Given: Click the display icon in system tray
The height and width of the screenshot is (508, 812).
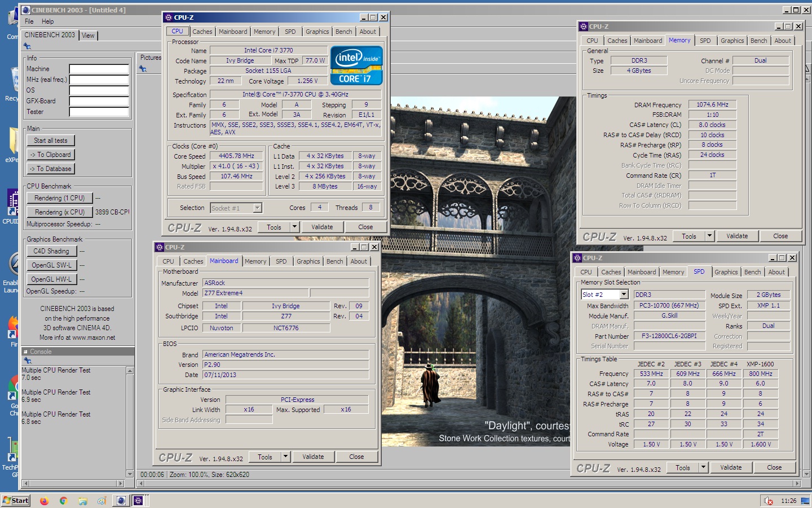Looking at the screenshot, I should click(805, 501).
